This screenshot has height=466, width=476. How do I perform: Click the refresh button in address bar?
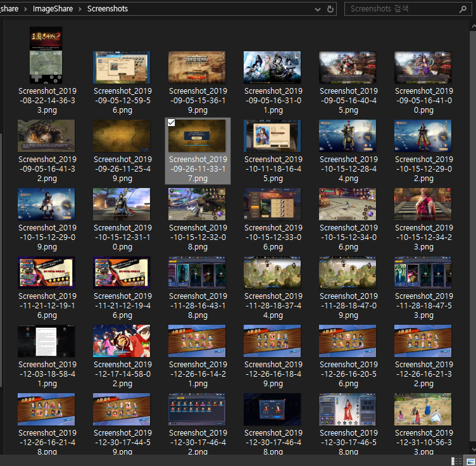coord(330,9)
